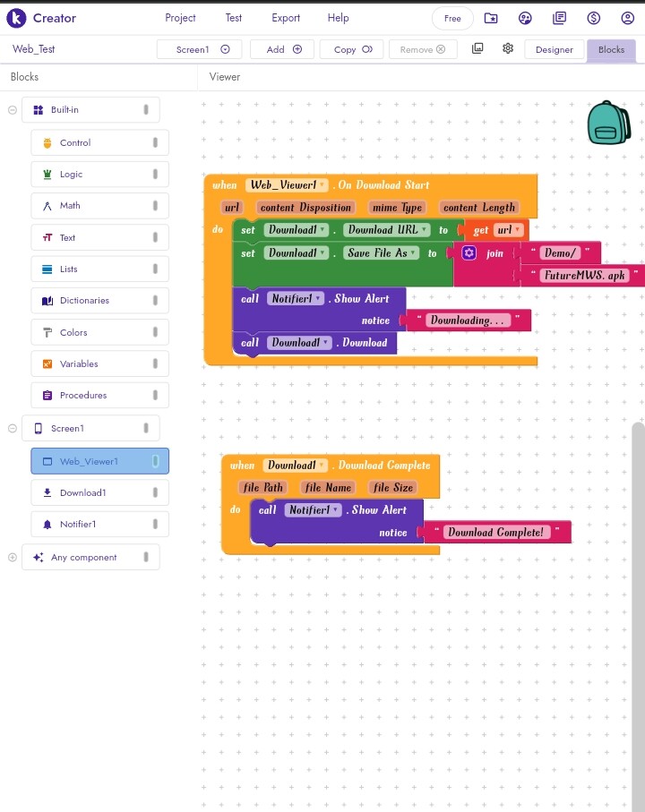Open the get url variable dropdown
Image resolution: width=645 pixels, height=812 pixels.
point(508,230)
